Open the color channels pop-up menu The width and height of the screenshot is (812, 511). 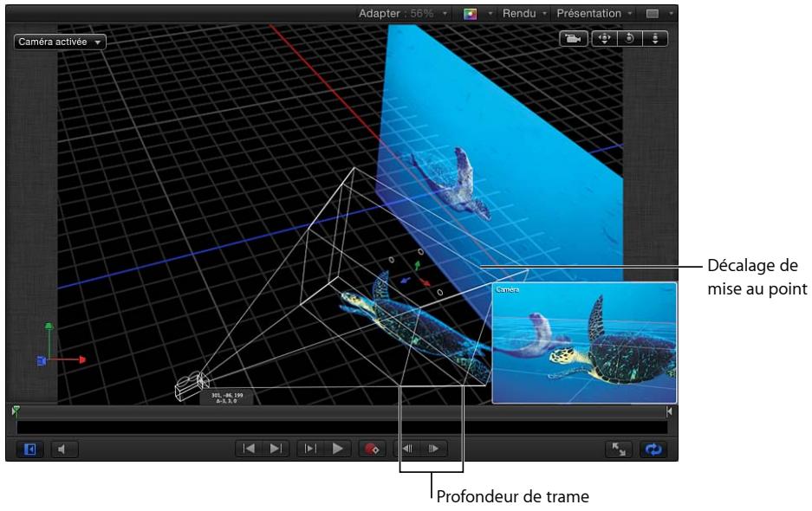coord(477,14)
